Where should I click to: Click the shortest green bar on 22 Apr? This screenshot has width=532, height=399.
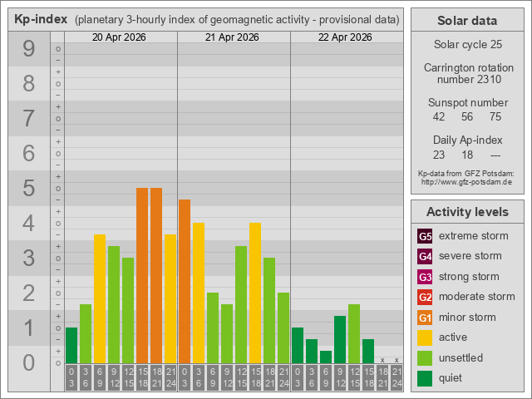click(x=326, y=357)
